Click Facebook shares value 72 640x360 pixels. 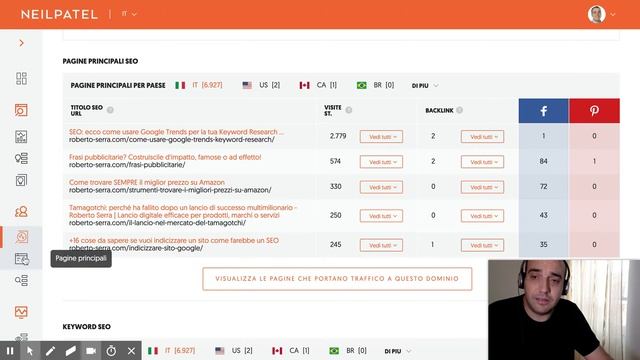543,187
